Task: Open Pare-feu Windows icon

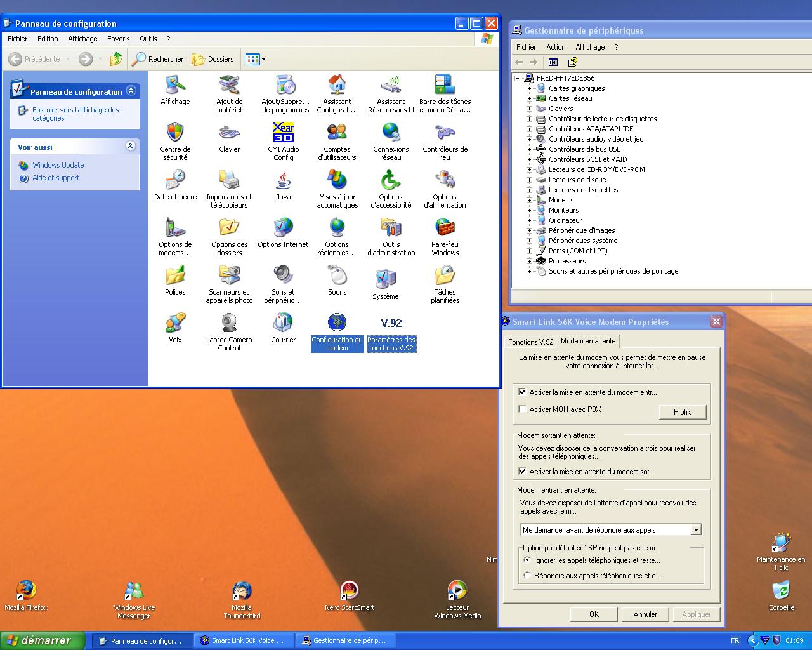Action: click(445, 228)
